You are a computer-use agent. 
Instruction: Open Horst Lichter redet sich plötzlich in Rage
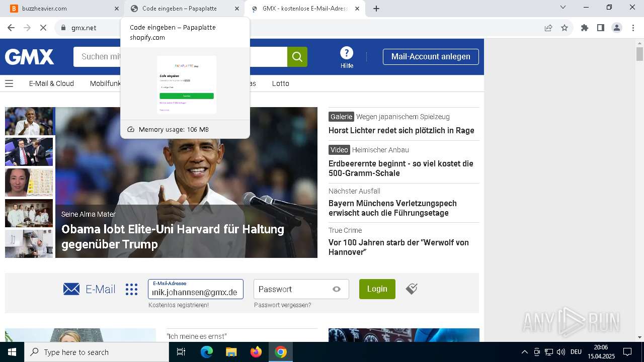point(401,130)
